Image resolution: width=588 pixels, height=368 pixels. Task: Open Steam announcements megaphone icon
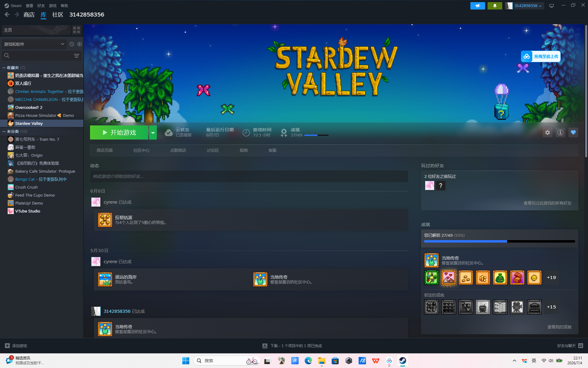coord(477,6)
